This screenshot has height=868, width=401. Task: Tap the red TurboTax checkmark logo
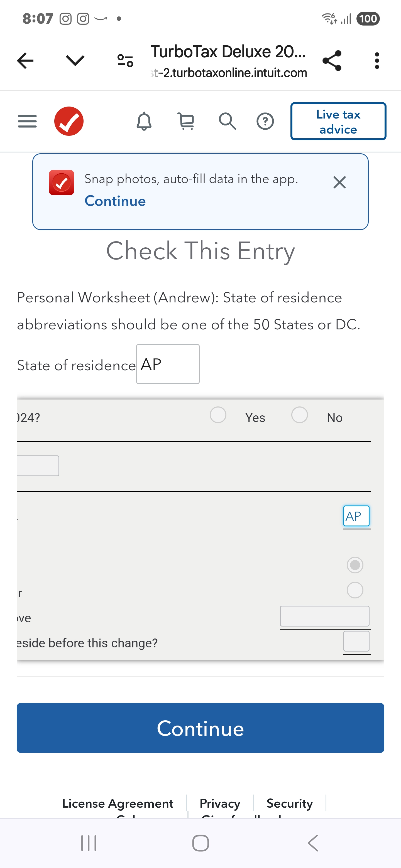point(69,121)
